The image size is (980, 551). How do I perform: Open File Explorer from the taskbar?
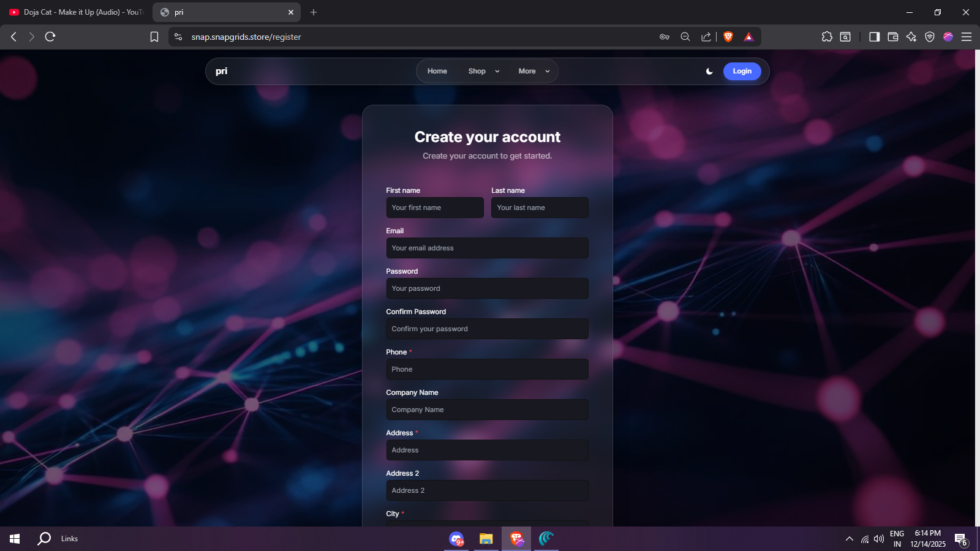coord(486,539)
